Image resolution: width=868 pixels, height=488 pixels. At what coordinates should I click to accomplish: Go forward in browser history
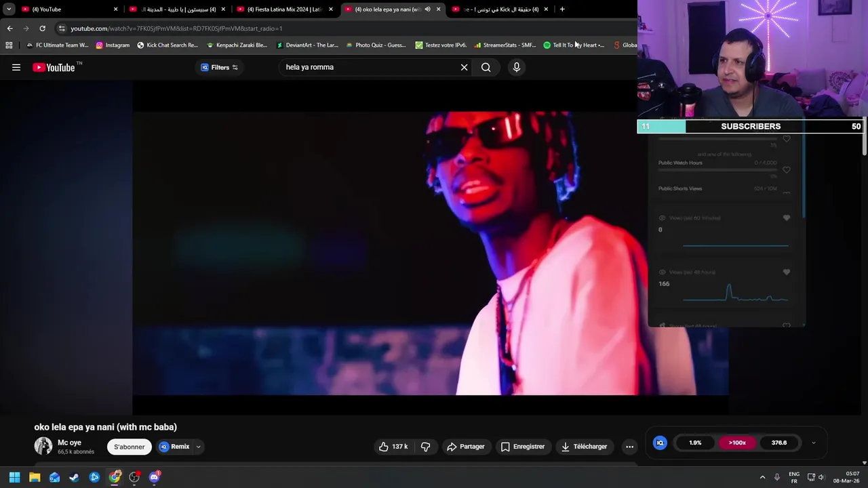pyautogui.click(x=26, y=28)
